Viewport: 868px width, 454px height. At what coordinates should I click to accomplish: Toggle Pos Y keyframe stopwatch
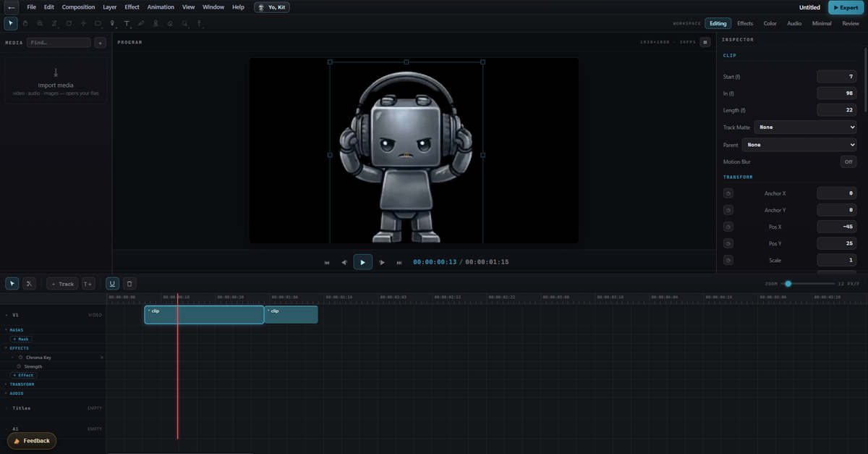(728, 243)
